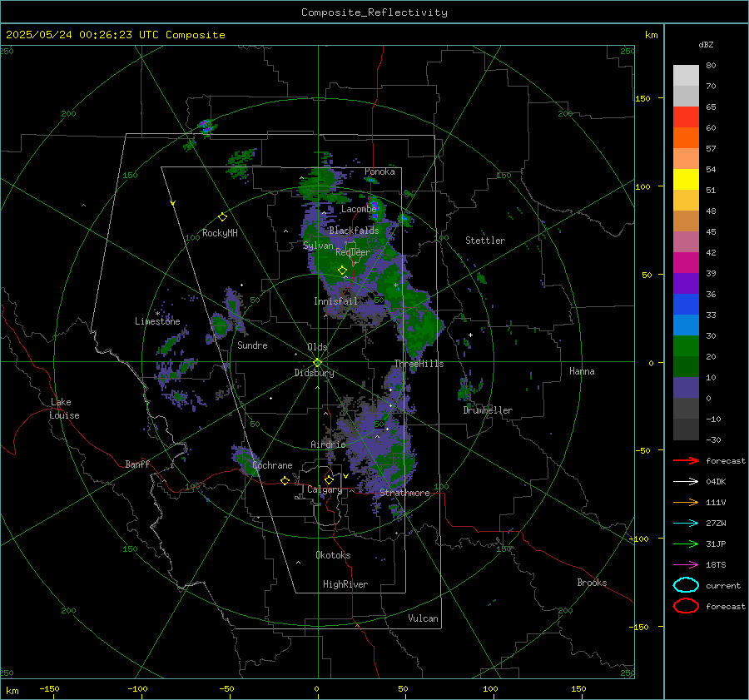Click the Innisfail town label
Image resolution: width=749 pixels, height=700 pixels.
(x=335, y=301)
